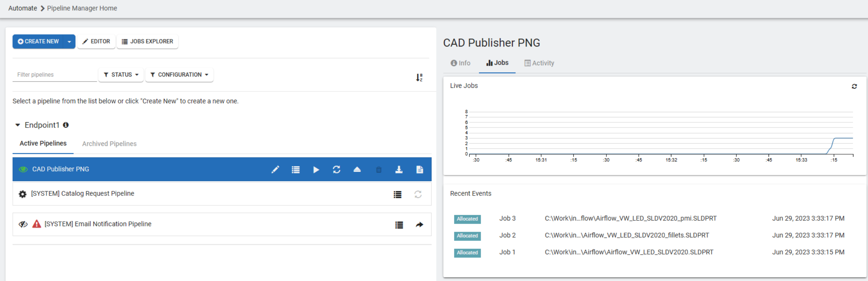
Task: Click the sort order icon above pipeline list
Action: 419,77
